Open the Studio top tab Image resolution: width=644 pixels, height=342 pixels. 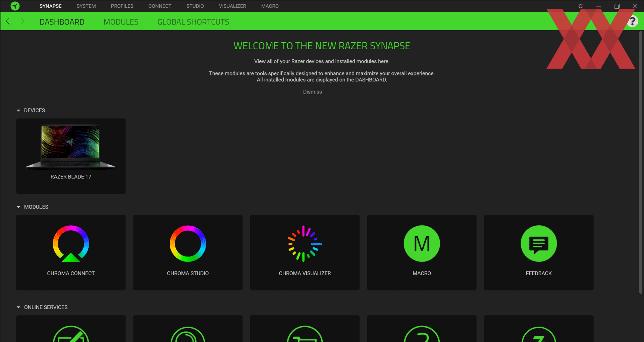click(195, 6)
